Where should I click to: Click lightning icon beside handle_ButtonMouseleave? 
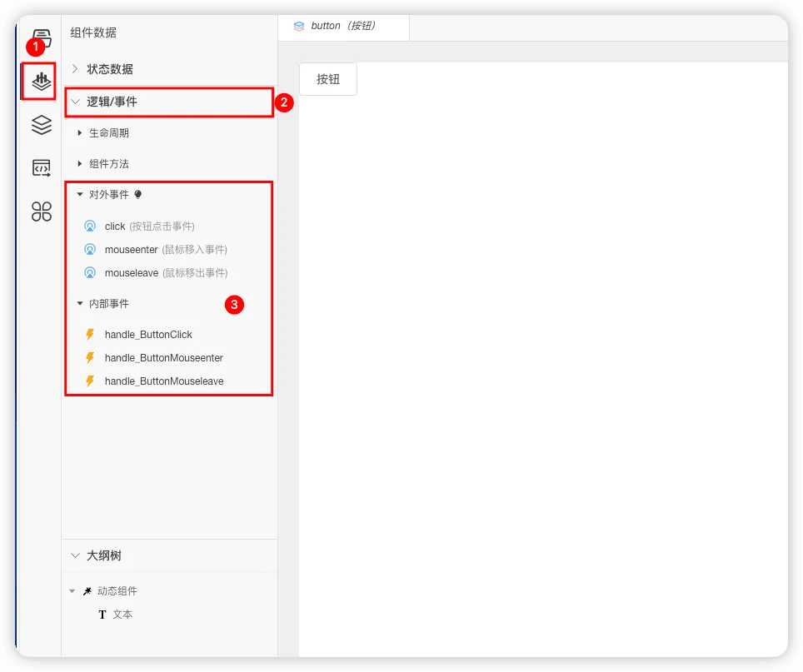(x=90, y=381)
